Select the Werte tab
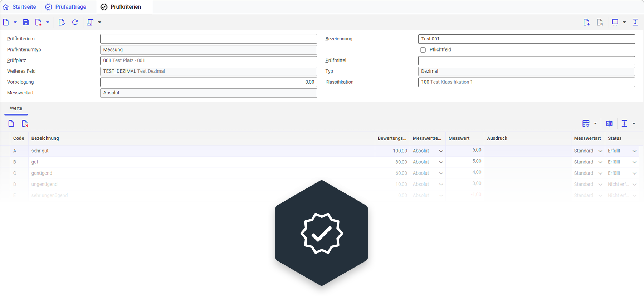 click(x=16, y=108)
